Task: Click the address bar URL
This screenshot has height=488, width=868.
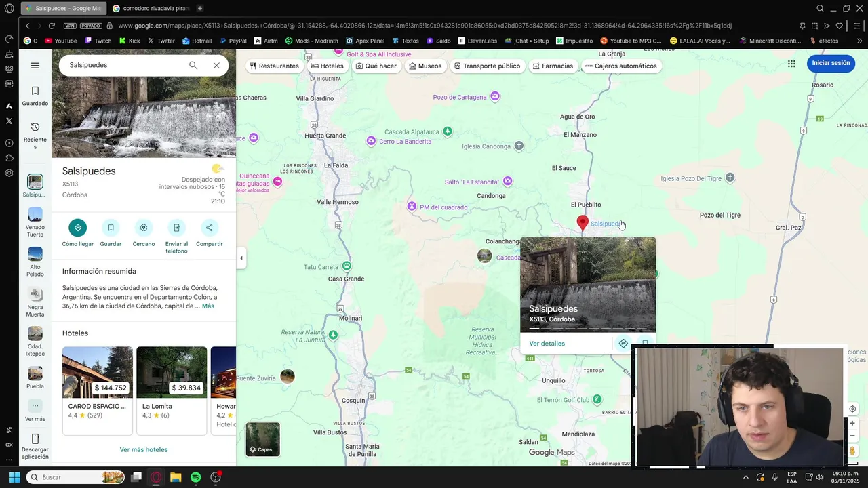Action: tap(425, 26)
